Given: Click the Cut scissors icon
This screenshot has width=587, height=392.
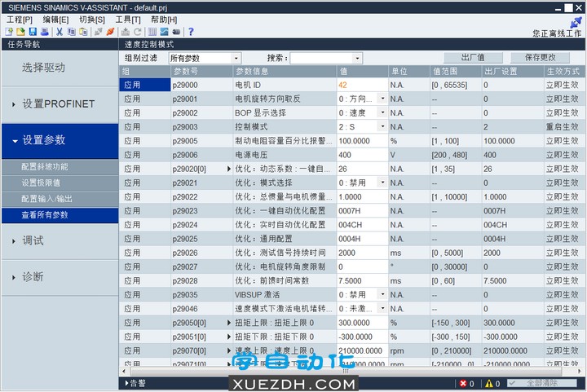Looking at the screenshot, I should tap(60, 32).
